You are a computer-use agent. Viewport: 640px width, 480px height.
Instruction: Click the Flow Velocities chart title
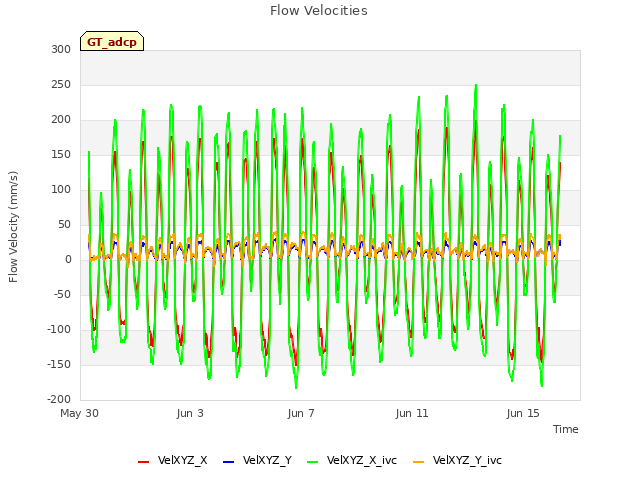pos(319,11)
